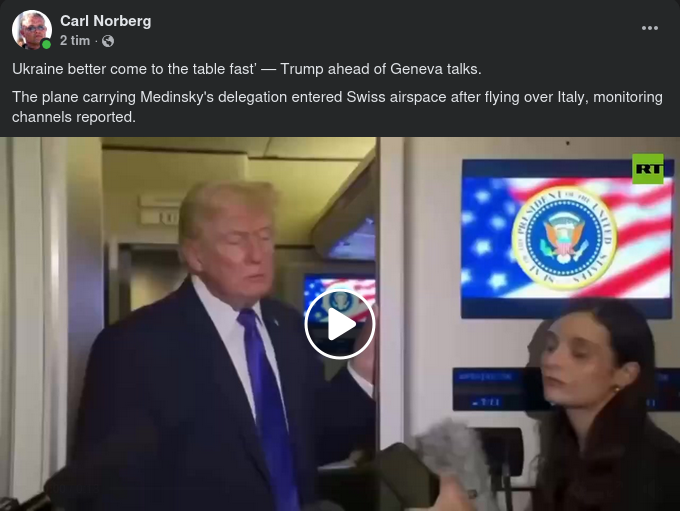Open the three-dot post options menu
The width and height of the screenshot is (680, 511).
click(x=649, y=28)
